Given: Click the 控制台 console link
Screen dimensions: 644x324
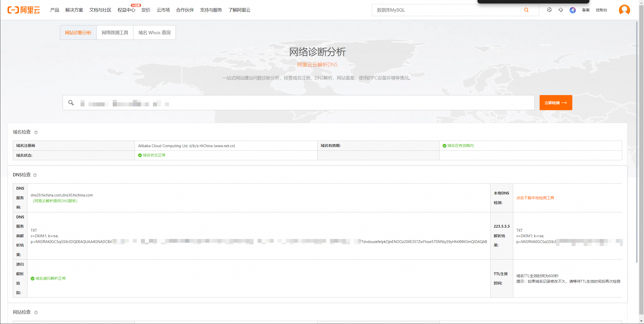Looking at the screenshot, I should pyautogui.click(x=601, y=10).
